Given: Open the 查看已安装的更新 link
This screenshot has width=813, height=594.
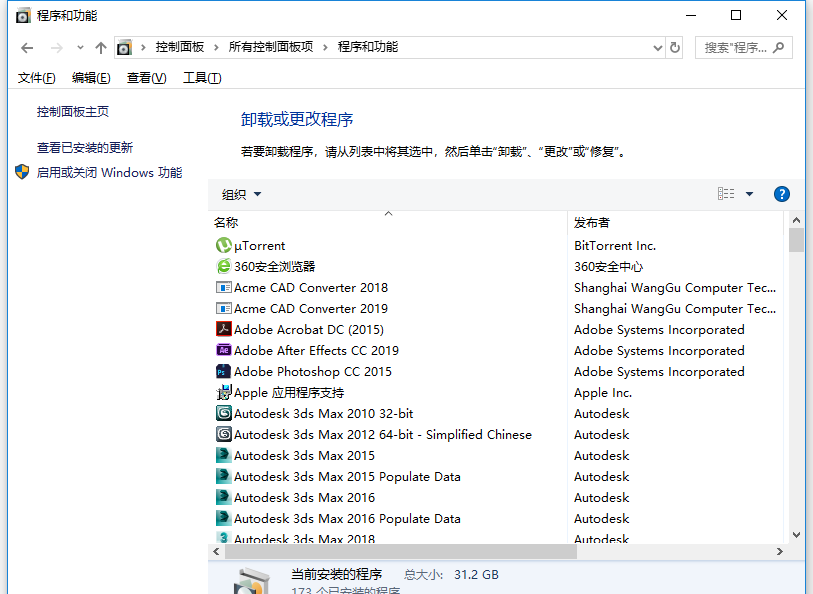Looking at the screenshot, I should click(85, 148).
